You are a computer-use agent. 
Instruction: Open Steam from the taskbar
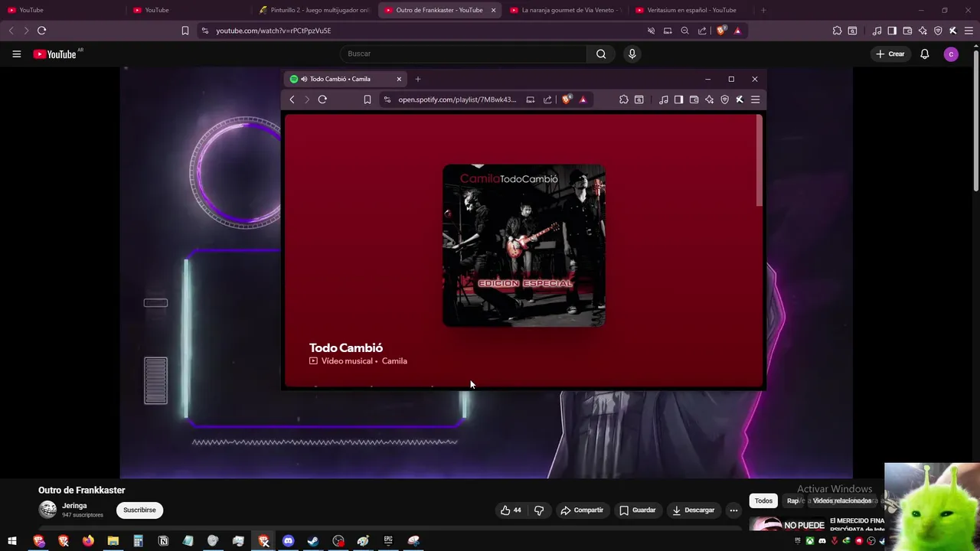coord(313,541)
